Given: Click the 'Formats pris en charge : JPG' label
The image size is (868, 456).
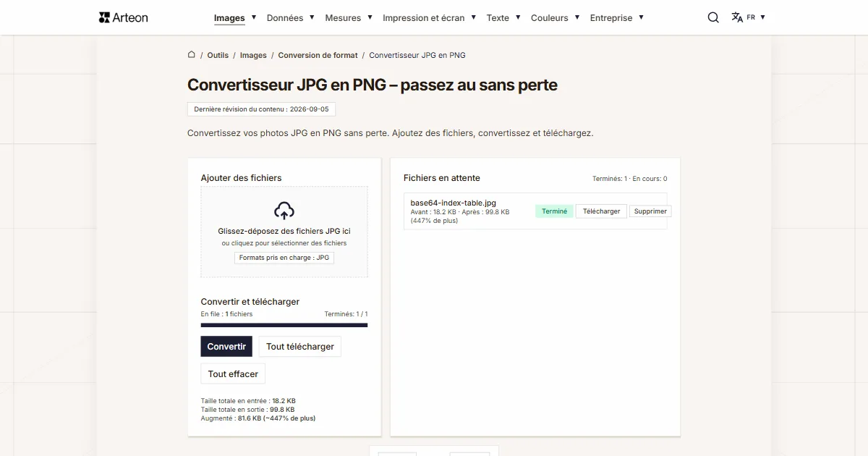Looking at the screenshot, I should pyautogui.click(x=284, y=258).
